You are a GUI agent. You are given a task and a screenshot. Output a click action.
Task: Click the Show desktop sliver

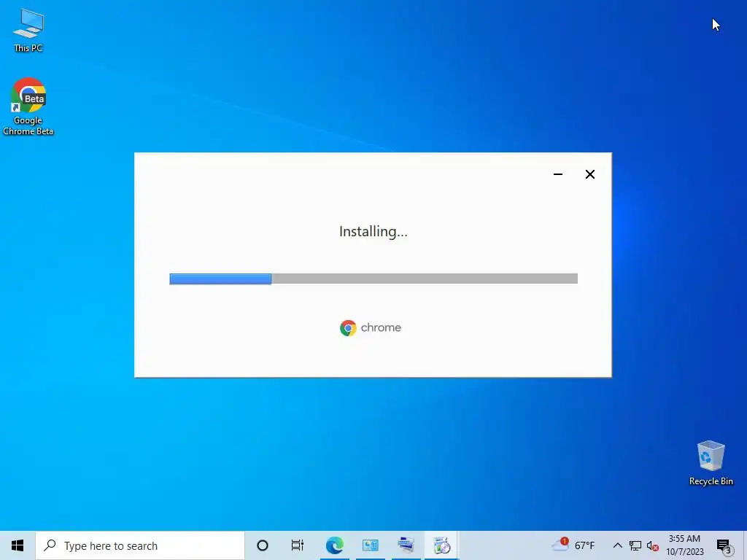[745, 545]
